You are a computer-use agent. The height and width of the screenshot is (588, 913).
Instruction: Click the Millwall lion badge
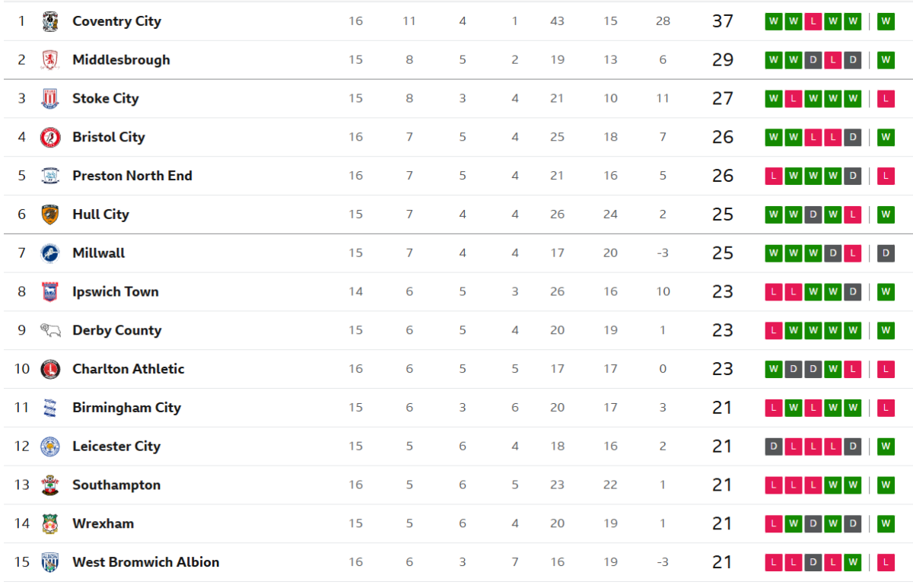[x=50, y=253]
